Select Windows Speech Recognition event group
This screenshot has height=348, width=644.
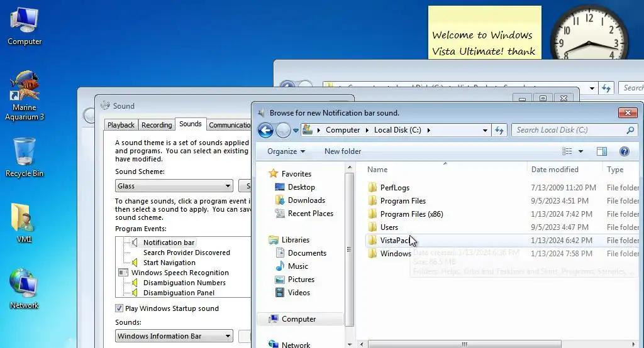click(180, 273)
